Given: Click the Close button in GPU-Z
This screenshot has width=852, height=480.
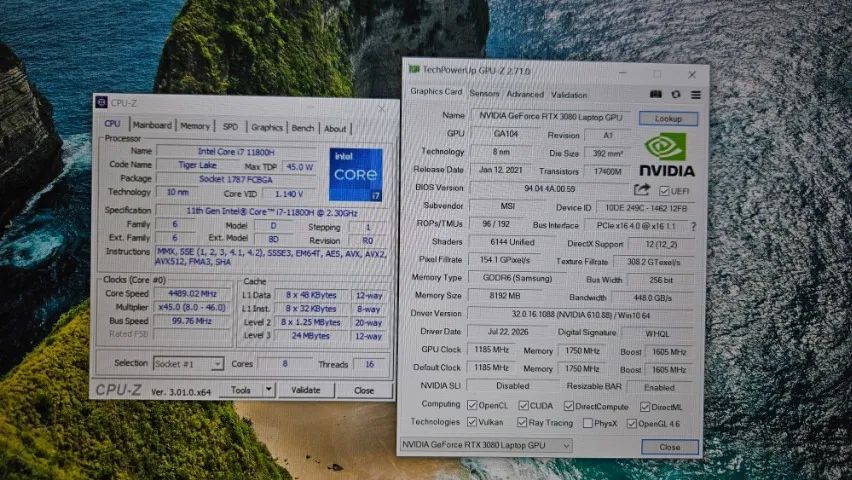Looking at the screenshot, I should point(669,447).
